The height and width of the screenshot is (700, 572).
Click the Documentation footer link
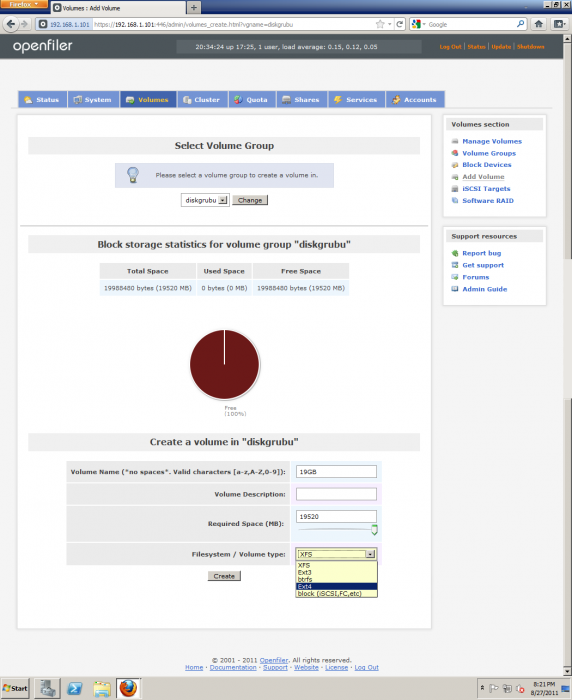click(233, 667)
